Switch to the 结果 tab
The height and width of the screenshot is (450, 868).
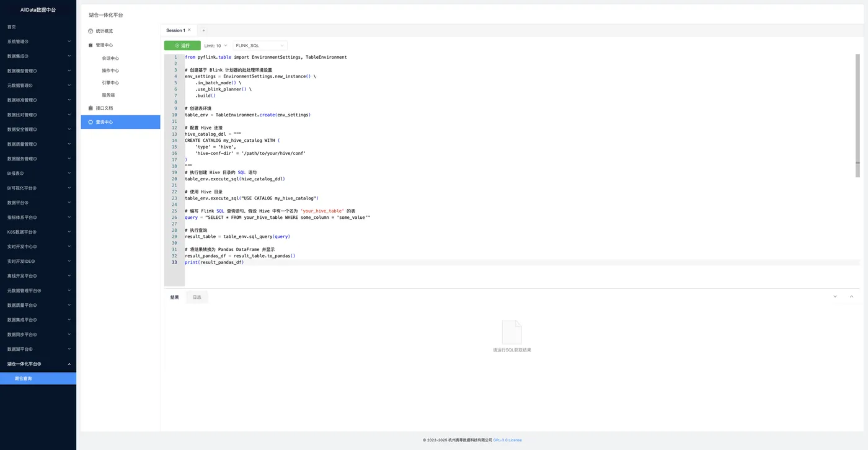[x=175, y=298]
